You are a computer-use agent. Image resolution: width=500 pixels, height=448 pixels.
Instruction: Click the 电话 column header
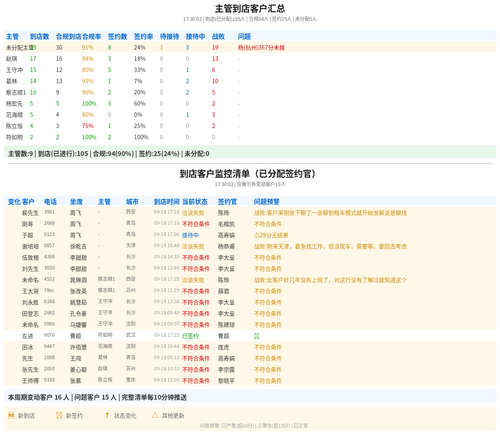[x=50, y=202]
